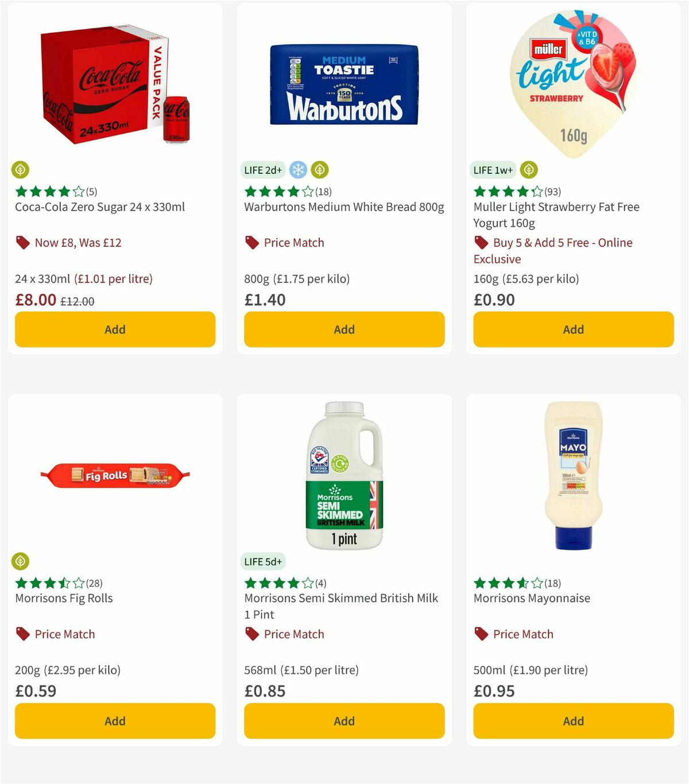Click the red tag icon beside 'Now £8, Was £12'

[x=22, y=243]
